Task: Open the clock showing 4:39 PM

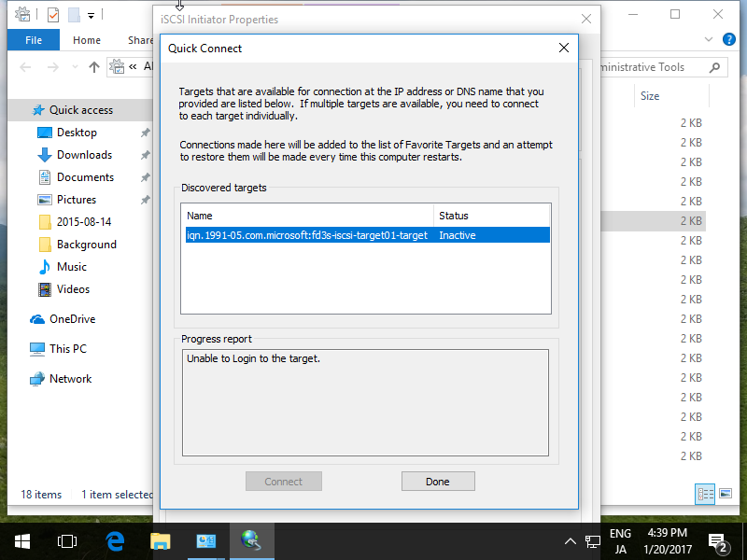Action: click(668, 541)
